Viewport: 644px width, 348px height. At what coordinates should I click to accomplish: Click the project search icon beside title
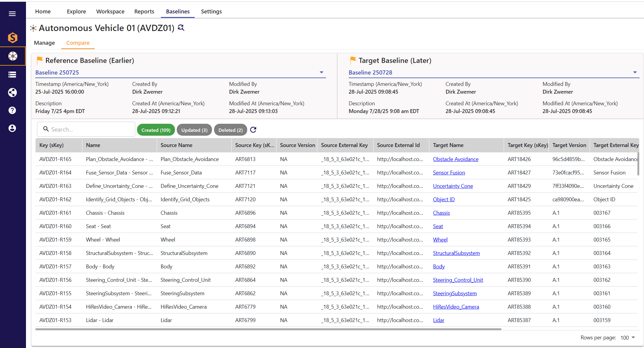[x=181, y=28]
